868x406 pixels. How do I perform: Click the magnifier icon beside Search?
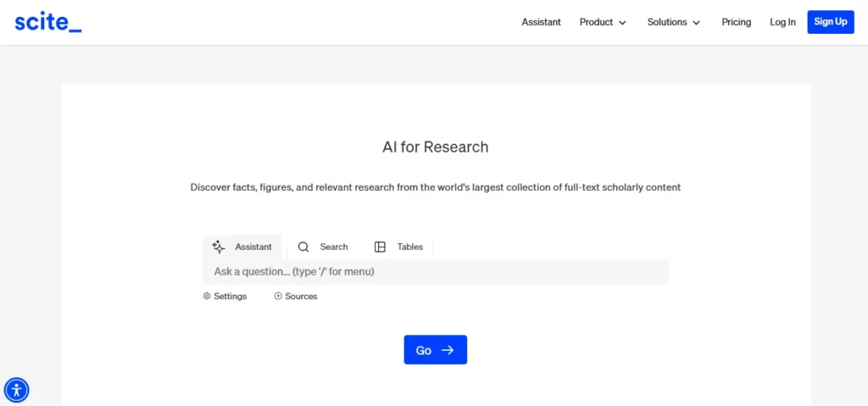[x=303, y=247]
